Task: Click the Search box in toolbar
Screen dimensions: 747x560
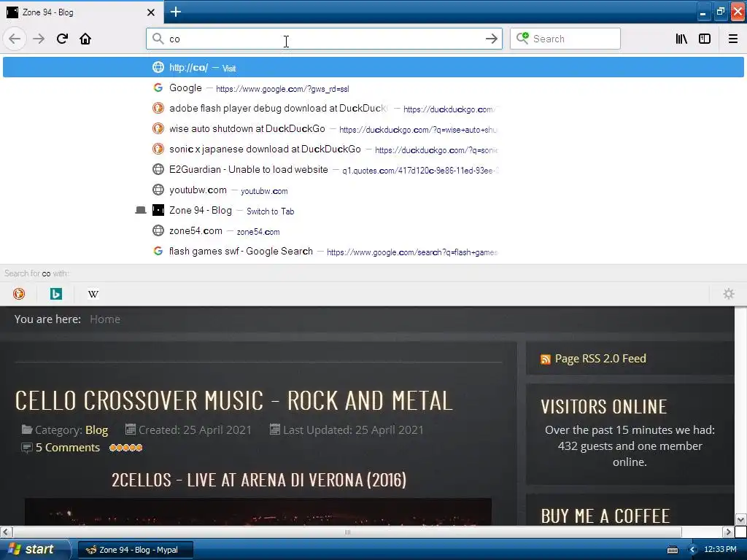Action: click(x=565, y=39)
